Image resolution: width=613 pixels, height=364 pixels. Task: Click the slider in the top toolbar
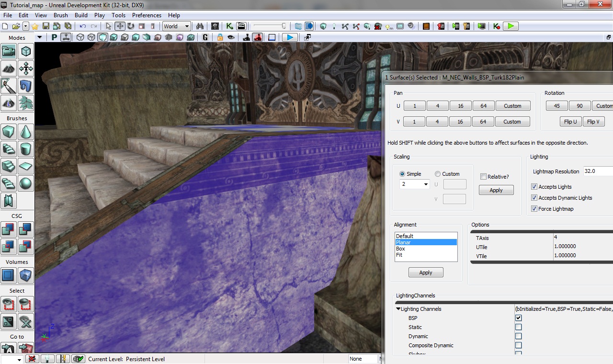click(270, 26)
